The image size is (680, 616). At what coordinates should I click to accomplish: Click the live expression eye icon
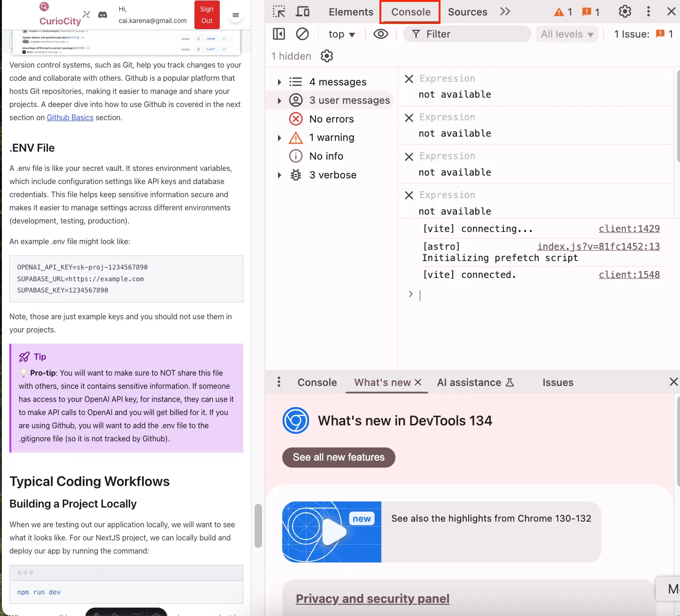point(380,34)
